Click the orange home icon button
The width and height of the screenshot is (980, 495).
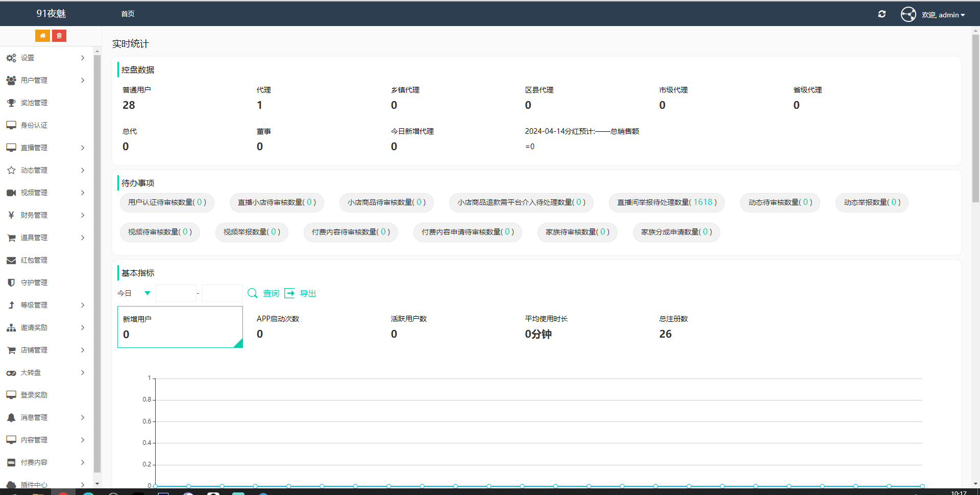coord(42,36)
